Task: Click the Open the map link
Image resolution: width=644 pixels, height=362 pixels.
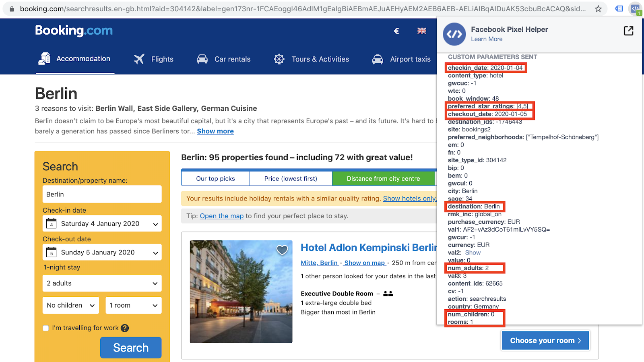Action: pos(222,216)
